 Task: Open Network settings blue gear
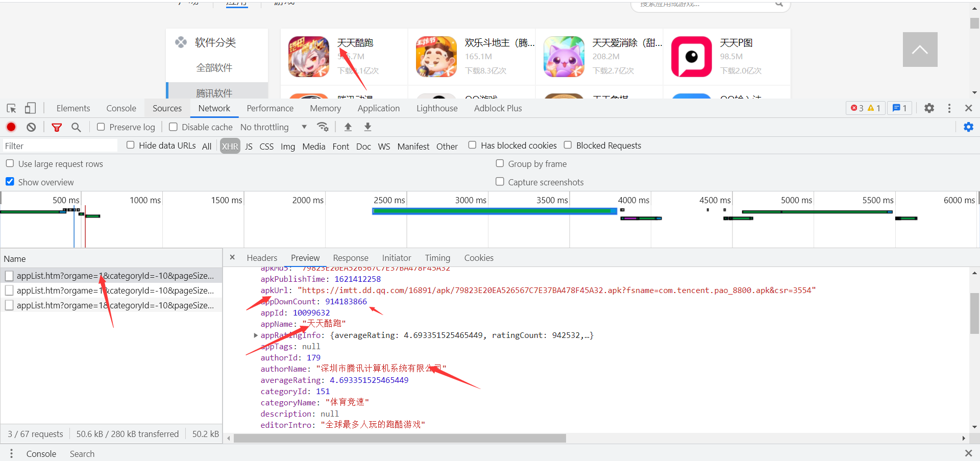[x=968, y=127]
